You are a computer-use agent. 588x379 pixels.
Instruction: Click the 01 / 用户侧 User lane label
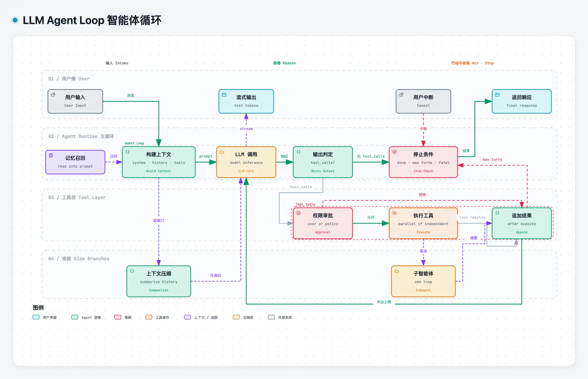[x=69, y=79]
